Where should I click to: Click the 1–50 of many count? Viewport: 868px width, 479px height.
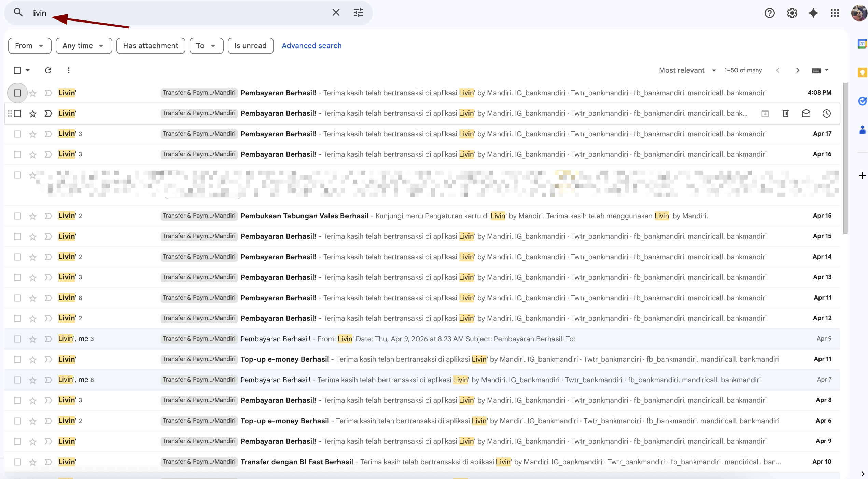(x=743, y=70)
